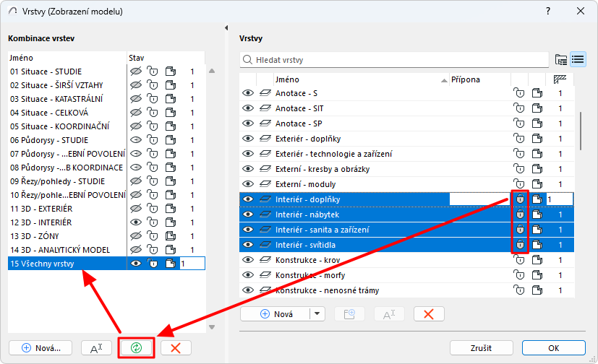Screen dimensions: 598x364
Task: Open dropdown arrow beside Nová layer button
Action: click(x=317, y=314)
